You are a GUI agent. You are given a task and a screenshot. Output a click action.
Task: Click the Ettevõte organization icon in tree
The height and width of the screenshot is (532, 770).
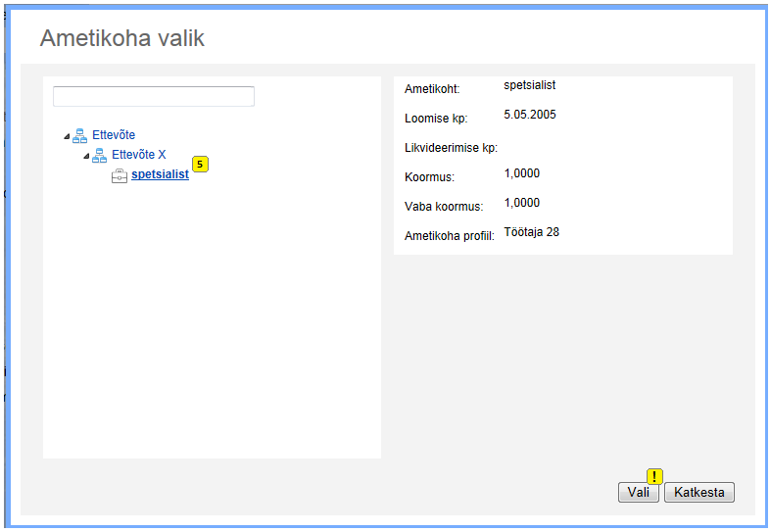tap(80, 136)
